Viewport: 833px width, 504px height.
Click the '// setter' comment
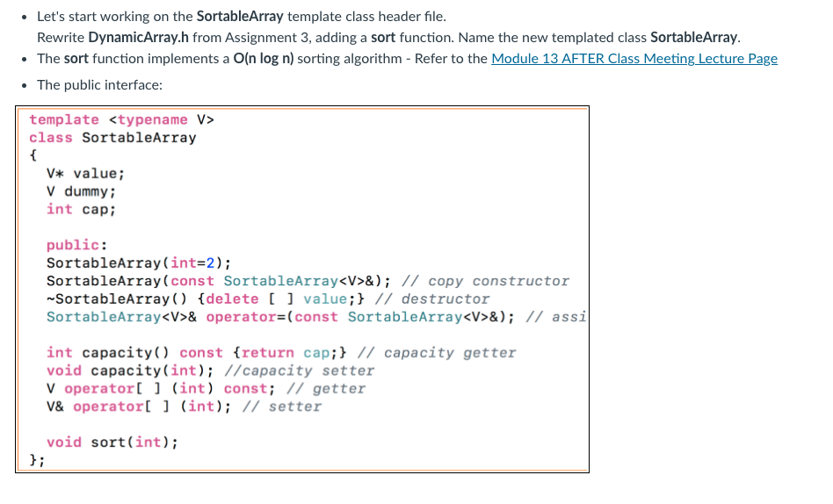tap(281, 407)
